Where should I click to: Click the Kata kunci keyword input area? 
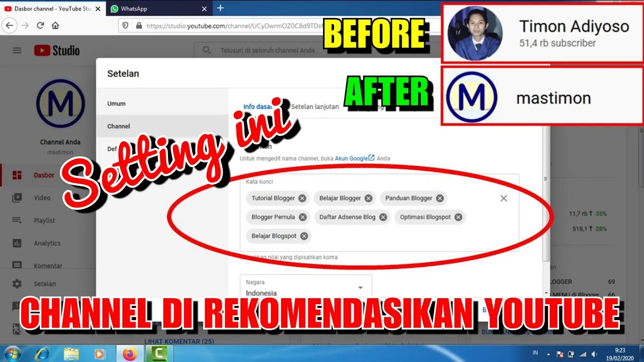click(x=379, y=213)
